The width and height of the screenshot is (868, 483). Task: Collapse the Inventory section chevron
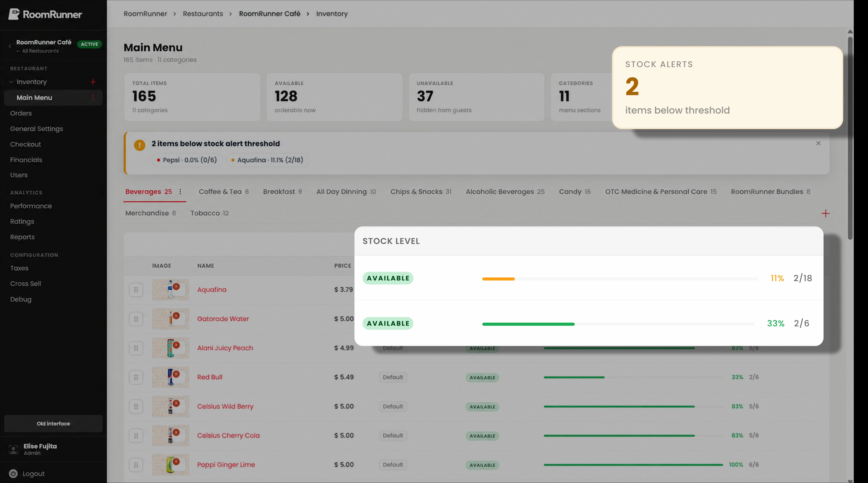12,82
